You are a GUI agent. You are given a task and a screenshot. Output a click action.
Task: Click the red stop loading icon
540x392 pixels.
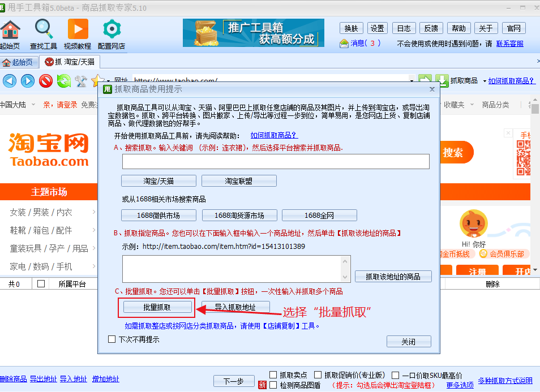point(46,81)
